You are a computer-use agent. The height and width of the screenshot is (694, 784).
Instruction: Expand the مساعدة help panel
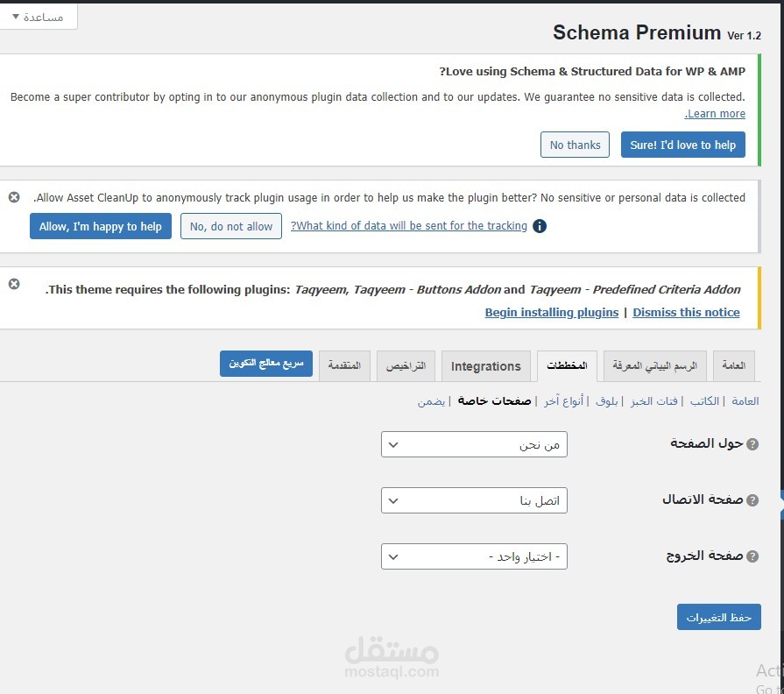[x=39, y=17]
